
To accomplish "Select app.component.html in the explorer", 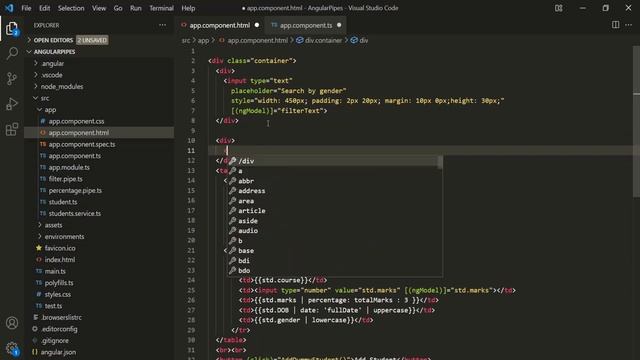I will pyautogui.click(x=99, y=133).
